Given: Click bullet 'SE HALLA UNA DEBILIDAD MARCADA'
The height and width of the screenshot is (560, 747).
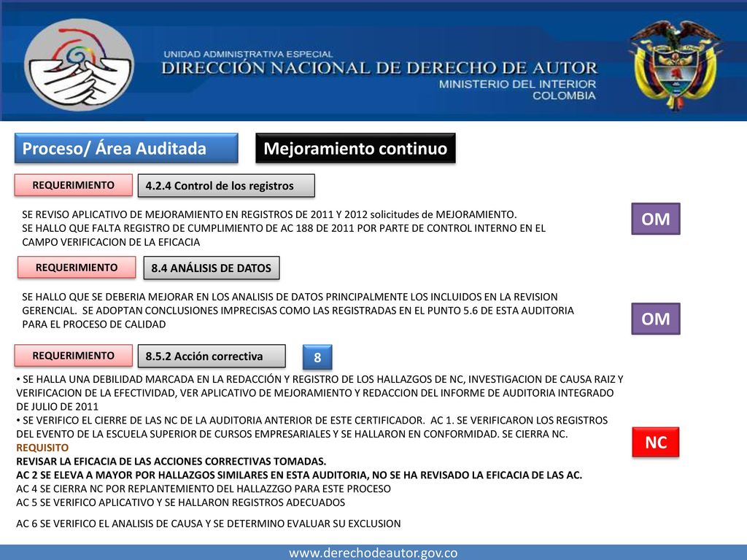Looking at the screenshot, I should [x=320, y=379].
